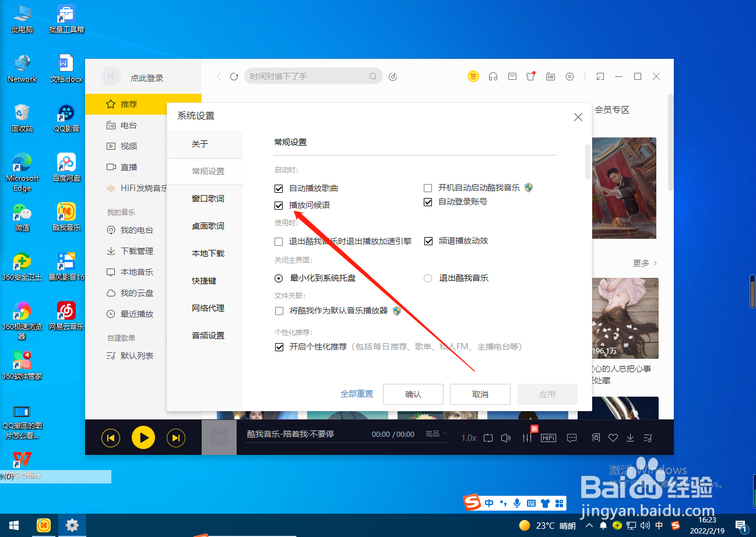Screen dimensions: 756x537
Task: Open the 高品 quality dropdown
Action: pyautogui.click(x=436, y=434)
